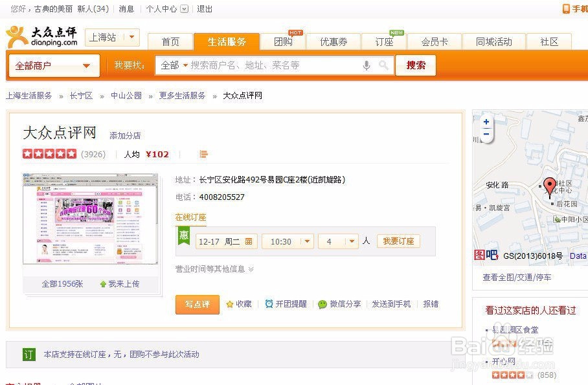This screenshot has width=588, height=385.
Task: Click the mobile phone icon at top right
Action: click(x=566, y=8)
